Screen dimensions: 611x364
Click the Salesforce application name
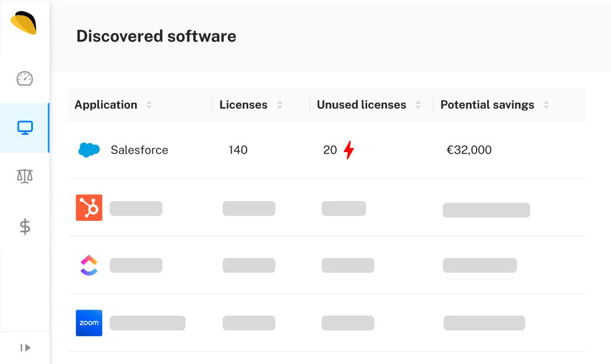click(x=139, y=150)
